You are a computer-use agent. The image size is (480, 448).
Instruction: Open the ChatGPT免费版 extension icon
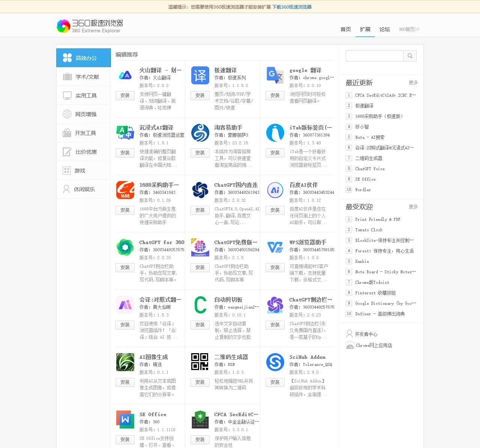click(x=200, y=247)
